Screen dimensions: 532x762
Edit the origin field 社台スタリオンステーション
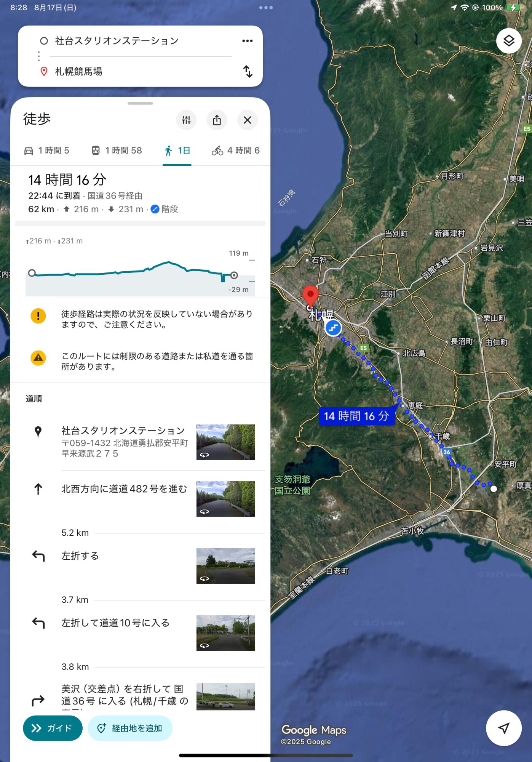click(117, 41)
